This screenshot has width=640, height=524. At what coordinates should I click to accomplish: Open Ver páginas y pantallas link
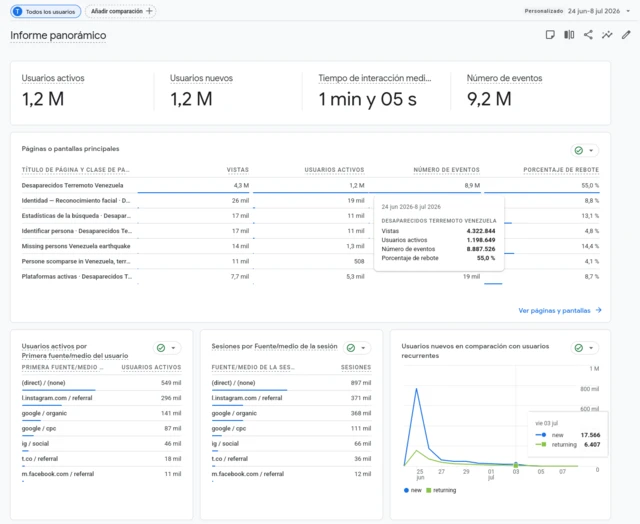click(x=554, y=311)
